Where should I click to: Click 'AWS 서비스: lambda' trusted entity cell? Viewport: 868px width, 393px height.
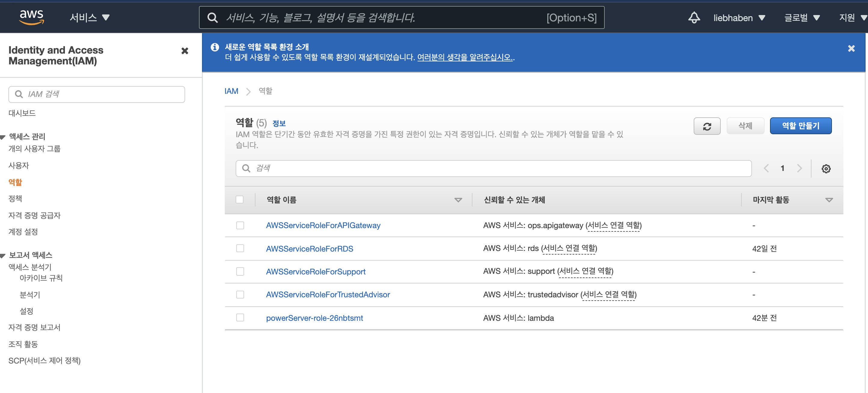[518, 318]
